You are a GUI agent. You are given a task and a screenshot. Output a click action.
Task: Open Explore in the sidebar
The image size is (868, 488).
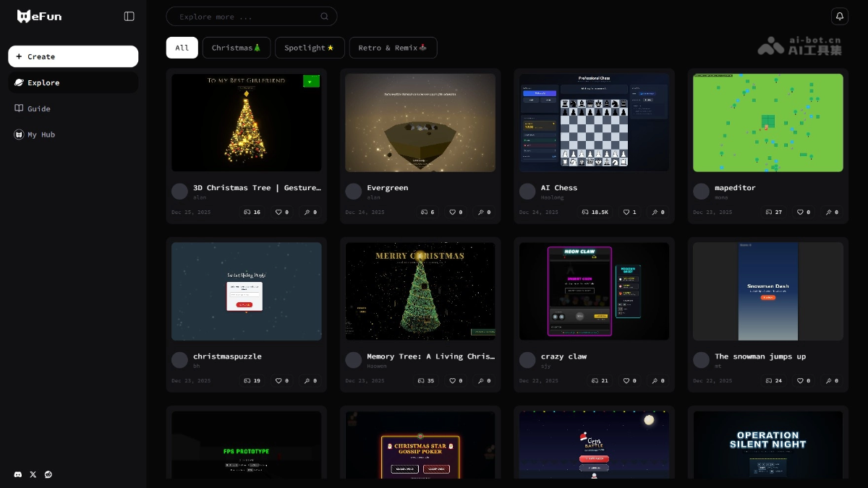(x=73, y=82)
